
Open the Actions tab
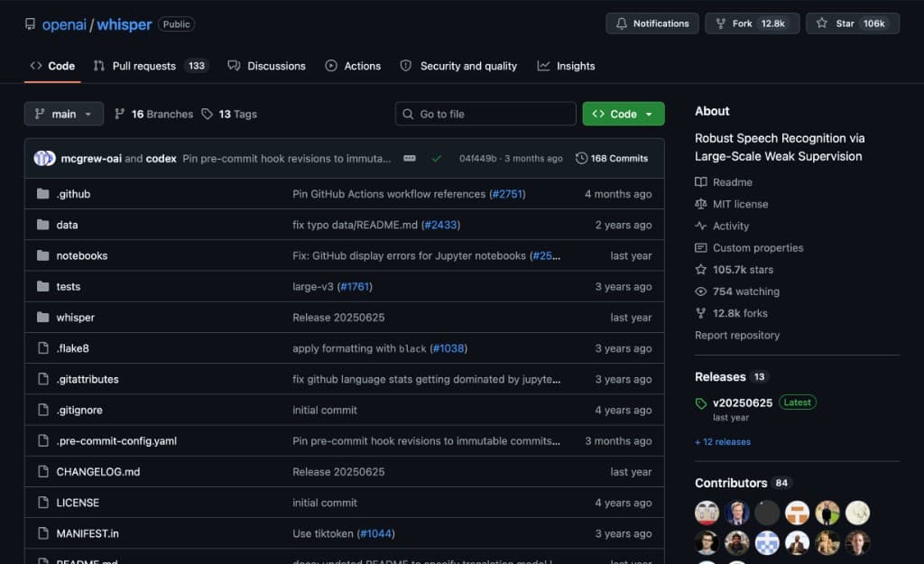point(353,66)
